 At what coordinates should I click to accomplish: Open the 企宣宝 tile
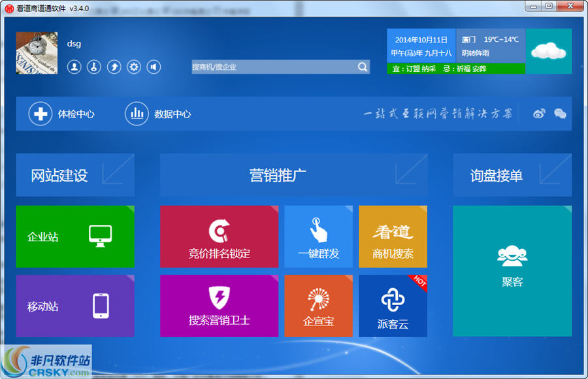click(x=318, y=306)
